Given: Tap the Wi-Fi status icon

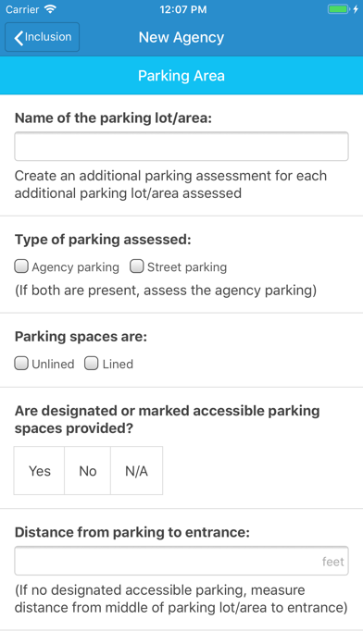Looking at the screenshot, I should (50, 9).
